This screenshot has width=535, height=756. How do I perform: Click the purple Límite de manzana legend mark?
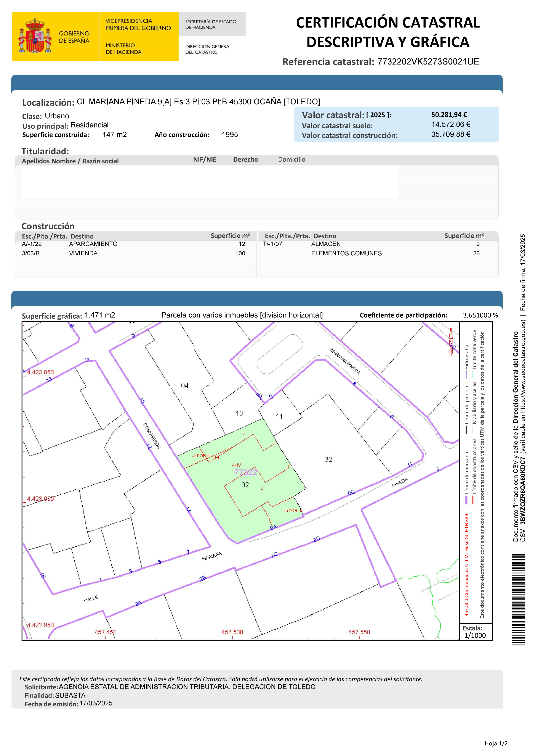point(466,500)
